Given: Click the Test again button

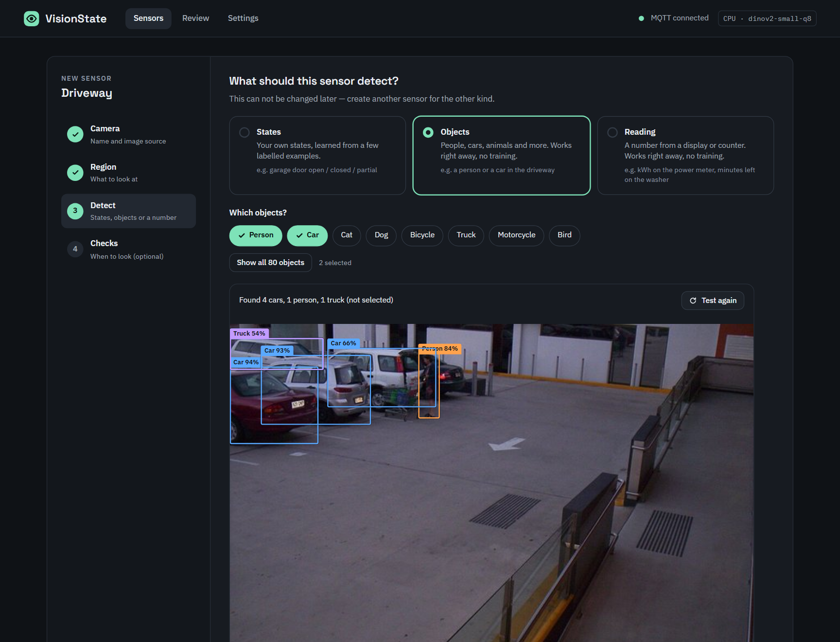Looking at the screenshot, I should click(713, 301).
